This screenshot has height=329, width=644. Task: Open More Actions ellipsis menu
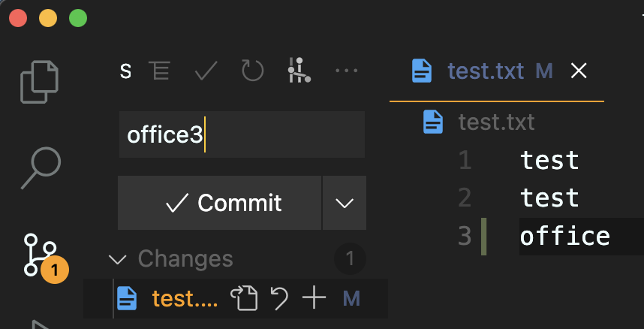click(346, 71)
